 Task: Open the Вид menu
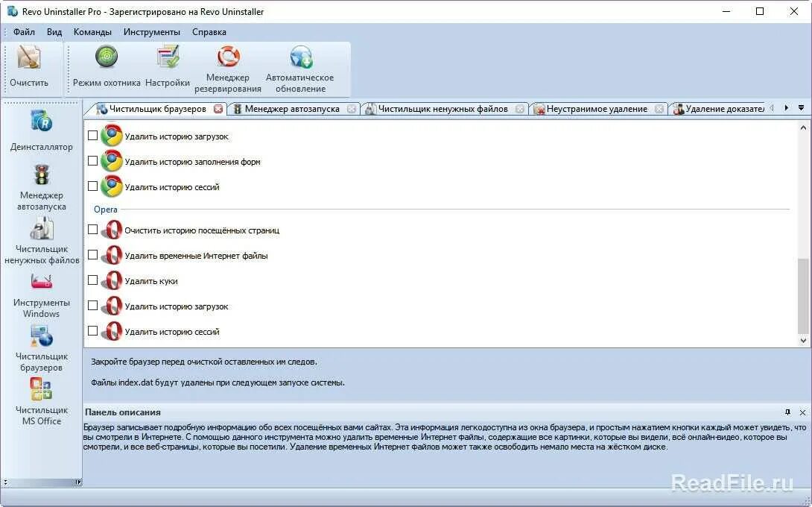(54, 32)
